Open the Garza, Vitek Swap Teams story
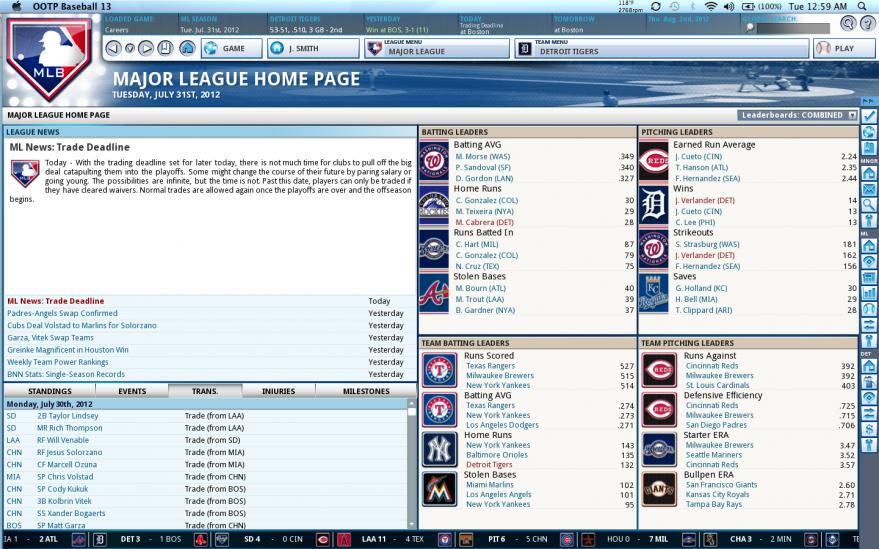 (x=50, y=338)
